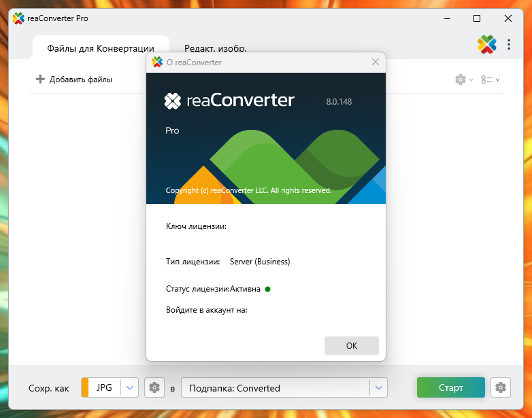Open the file list gear options dropdown
This screenshot has width=532, height=418.
(x=464, y=80)
